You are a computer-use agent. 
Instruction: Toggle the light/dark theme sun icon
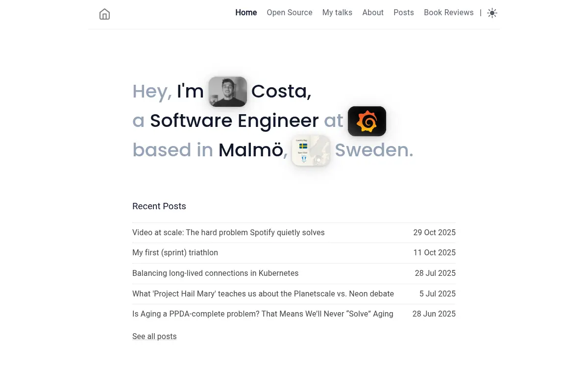(492, 13)
